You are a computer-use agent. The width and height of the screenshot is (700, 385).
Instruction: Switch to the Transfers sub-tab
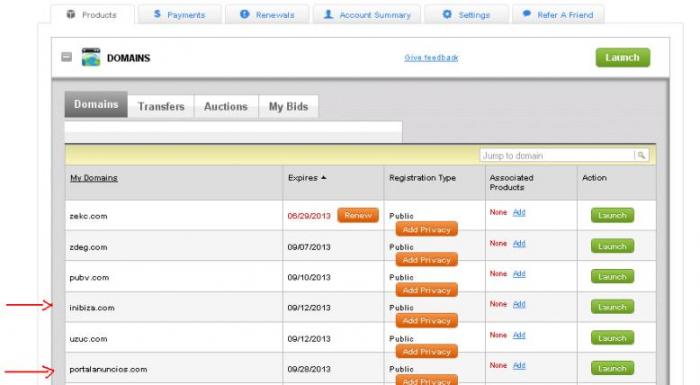pyautogui.click(x=161, y=106)
